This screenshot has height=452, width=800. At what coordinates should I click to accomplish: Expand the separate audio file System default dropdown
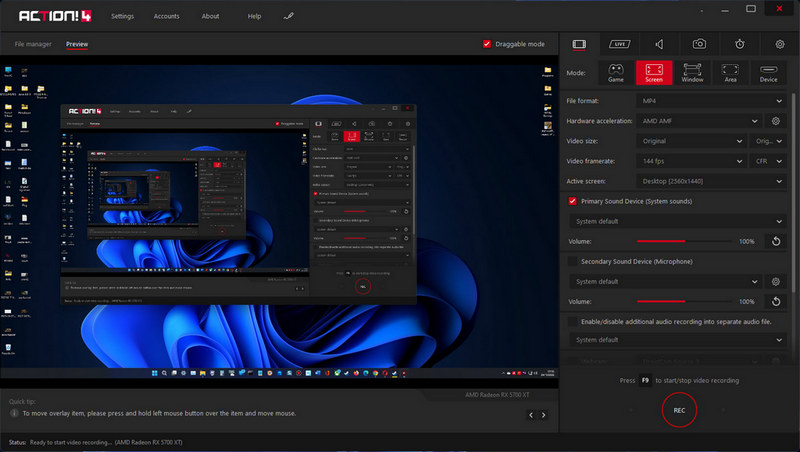[678, 340]
